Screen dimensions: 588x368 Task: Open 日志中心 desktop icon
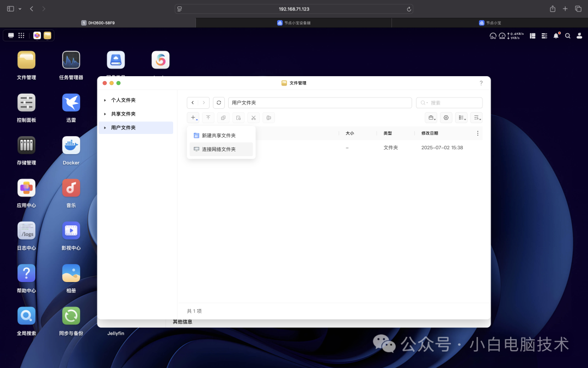[x=26, y=231]
